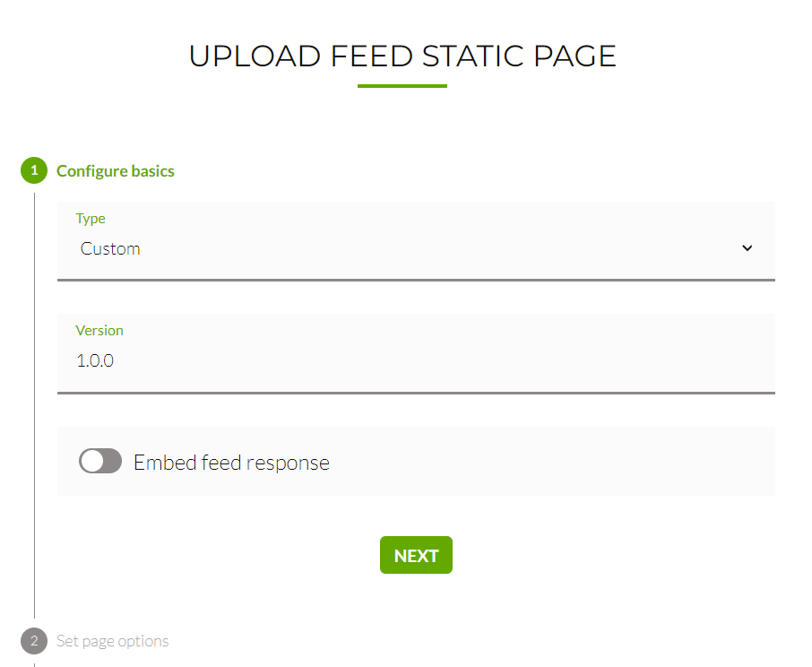Viewport: 812px width, 667px height.
Task: Click the vertical line connecting the steps
Action: point(34,403)
